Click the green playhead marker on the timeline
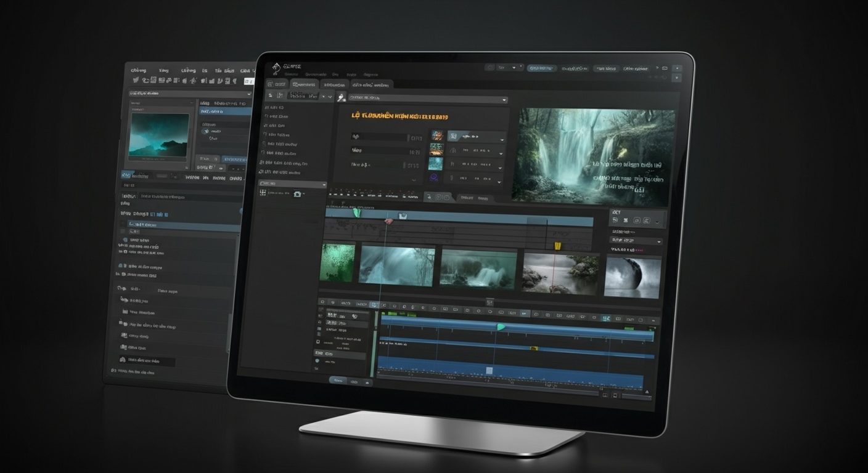 499,327
